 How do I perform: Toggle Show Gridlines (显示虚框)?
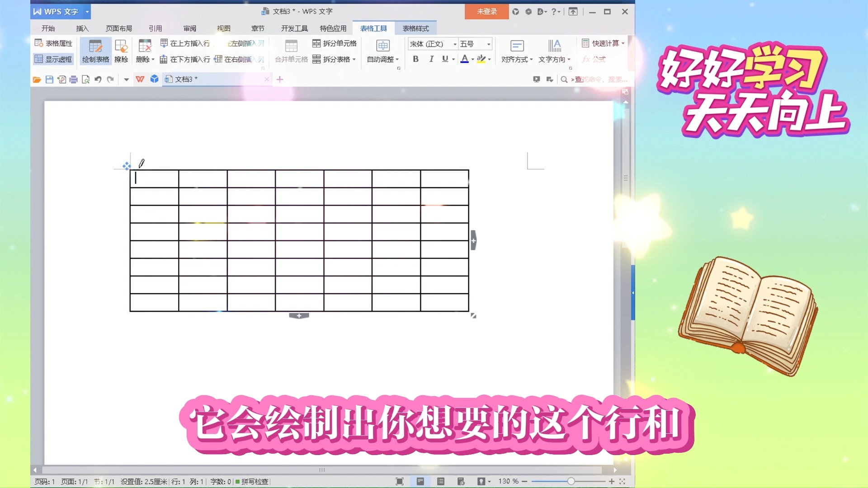53,59
